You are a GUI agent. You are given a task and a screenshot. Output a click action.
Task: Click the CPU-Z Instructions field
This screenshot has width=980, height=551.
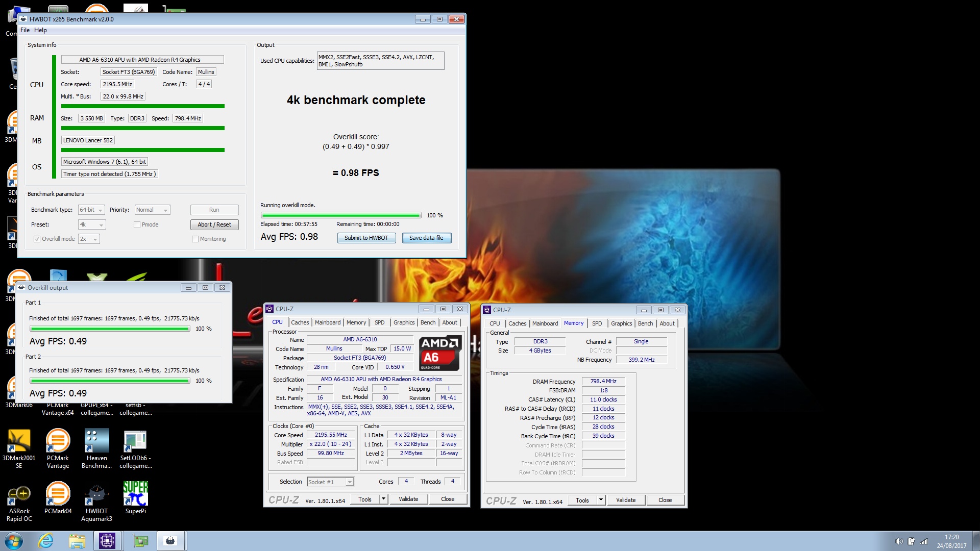(x=384, y=410)
